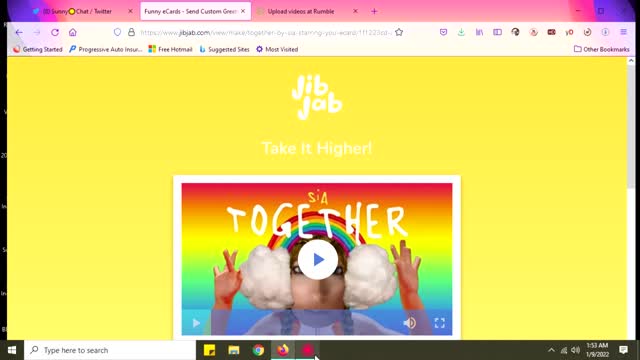The image size is (640, 360).
Task: Open the Suggested Sites bookmark
Action: click(224, 49)
